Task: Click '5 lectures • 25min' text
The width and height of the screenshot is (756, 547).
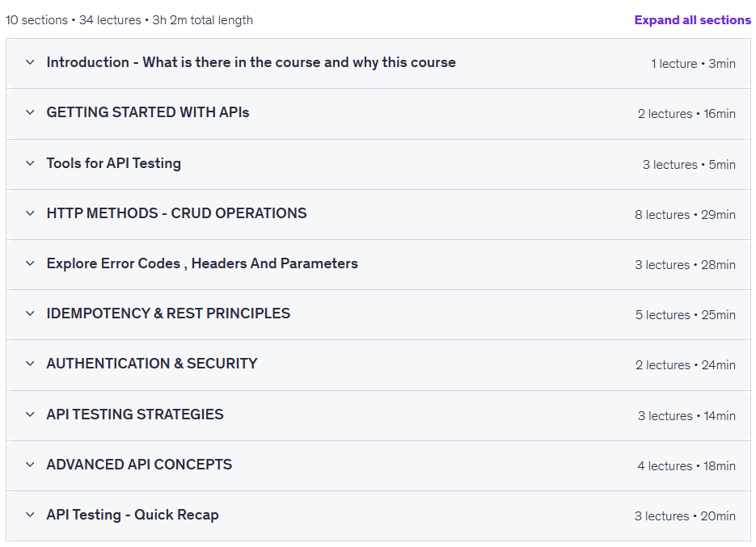Action: tap(685, 315)
